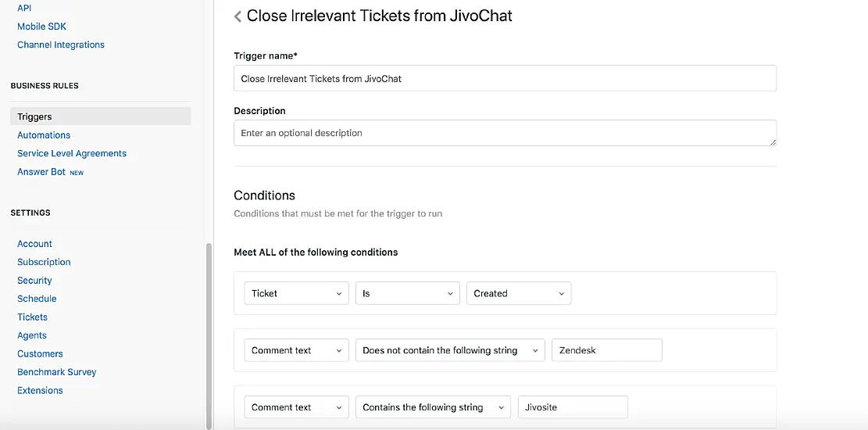Open the 'Is' operator dropdown
Screen dimensions: 868x430
click(407, 293)
